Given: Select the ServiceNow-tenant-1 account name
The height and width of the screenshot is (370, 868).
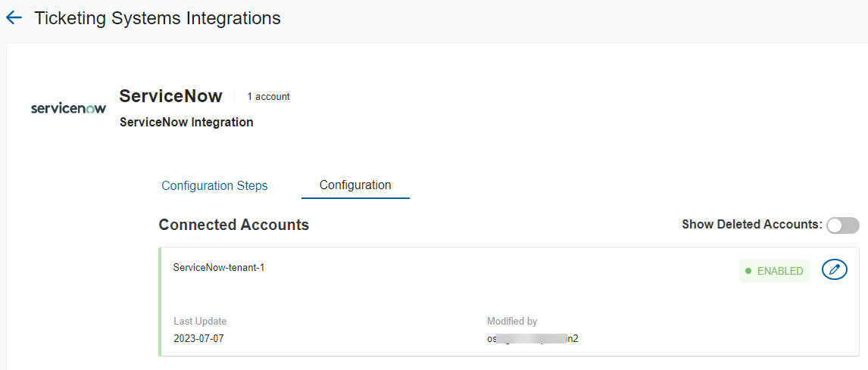Looking at the screenshot, I should [x=219, y=268].
